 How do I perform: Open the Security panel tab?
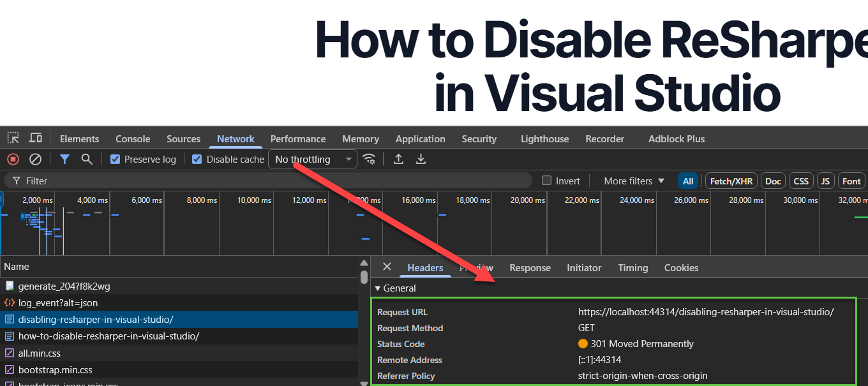479,138
